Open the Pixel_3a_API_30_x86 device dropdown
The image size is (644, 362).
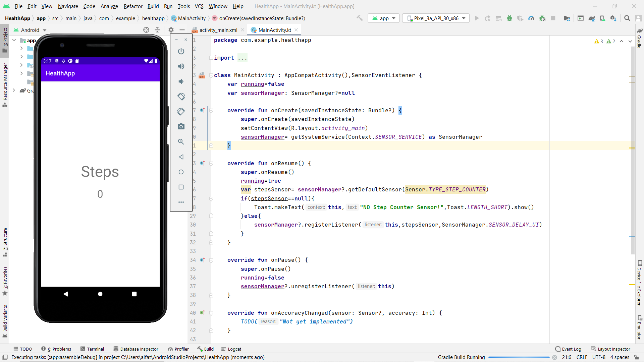point(436,18)
